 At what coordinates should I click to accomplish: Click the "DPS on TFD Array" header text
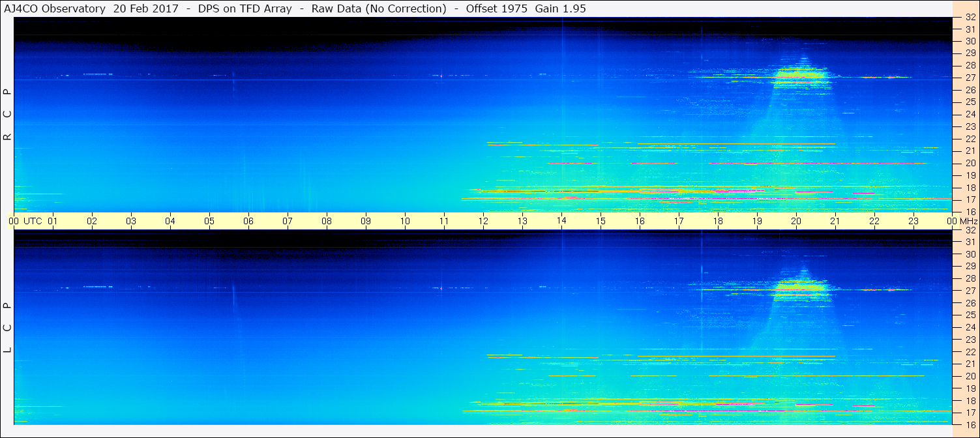coord(245,8)
